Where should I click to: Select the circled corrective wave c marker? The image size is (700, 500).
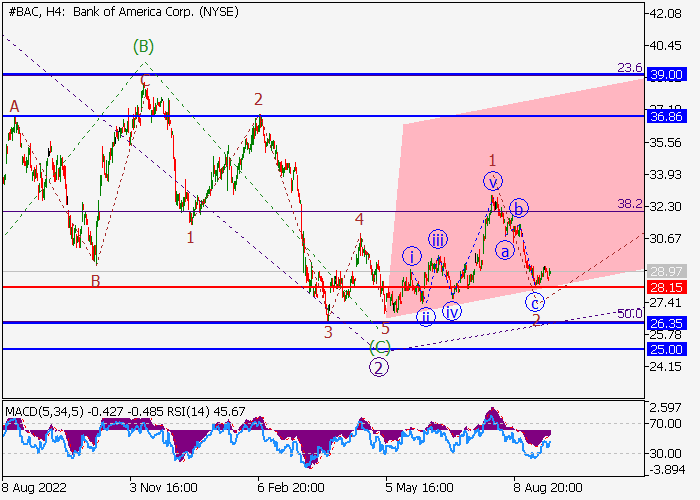536,302
